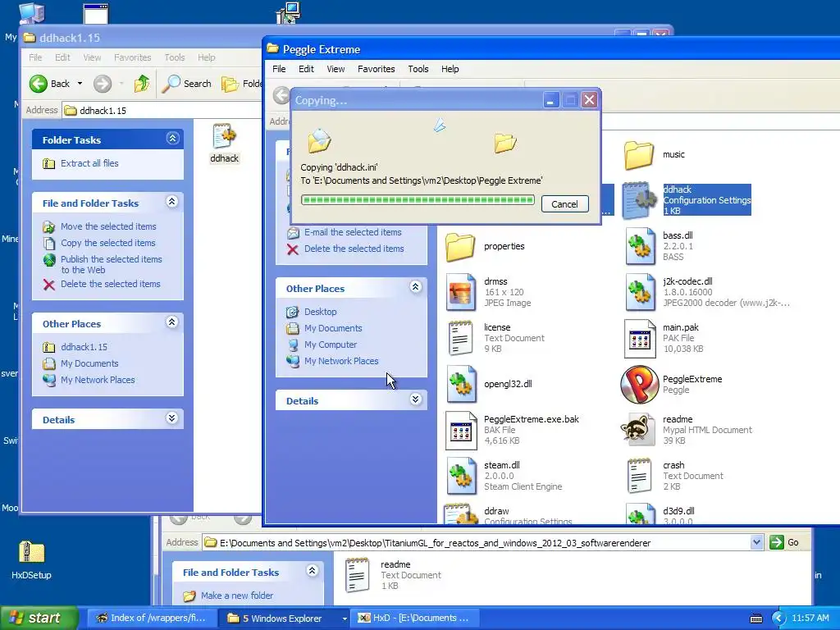
Task: Open Favorites menu in Peggle Extreme window
Action: 376,69
